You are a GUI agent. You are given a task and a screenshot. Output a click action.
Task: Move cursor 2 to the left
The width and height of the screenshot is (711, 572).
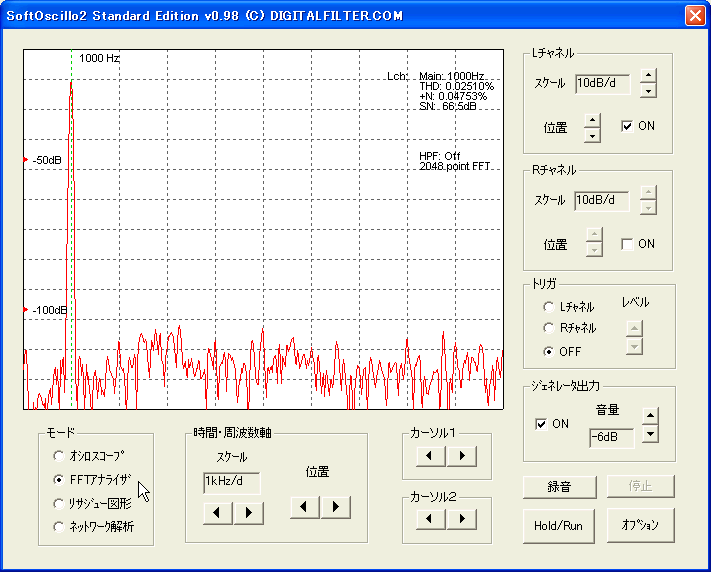[x=430, y=518]
